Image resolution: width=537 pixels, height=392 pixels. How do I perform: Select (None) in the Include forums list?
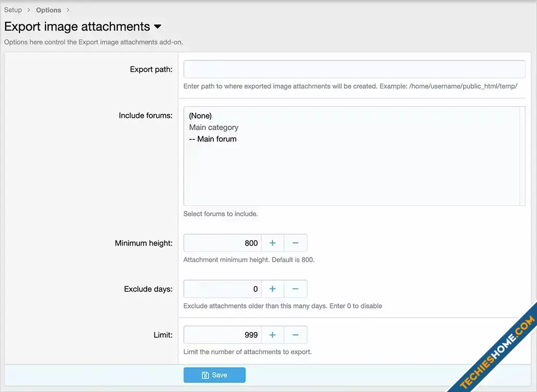pyautogui.click(x=200, y=116)
